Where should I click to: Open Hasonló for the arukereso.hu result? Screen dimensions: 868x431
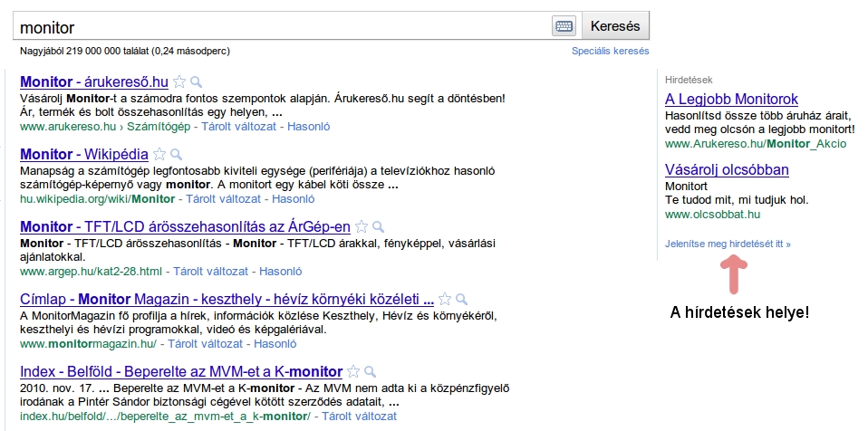tap(308, 126)
